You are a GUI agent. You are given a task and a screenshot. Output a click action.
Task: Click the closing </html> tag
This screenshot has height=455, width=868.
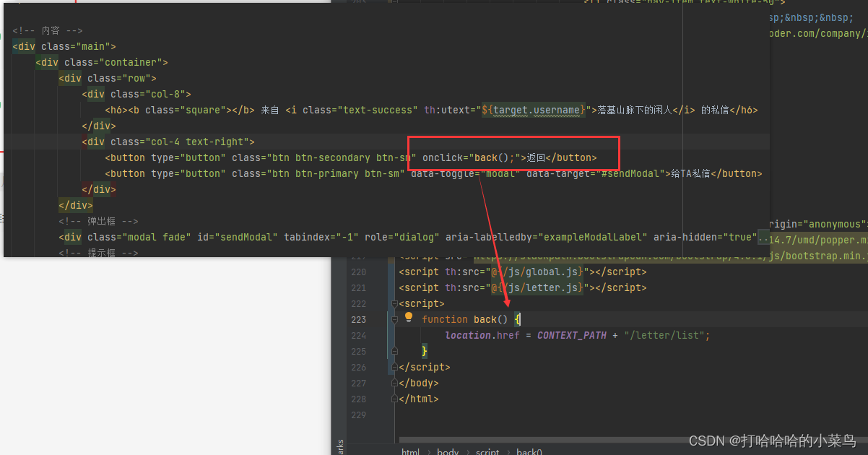(x=419, y=399)
